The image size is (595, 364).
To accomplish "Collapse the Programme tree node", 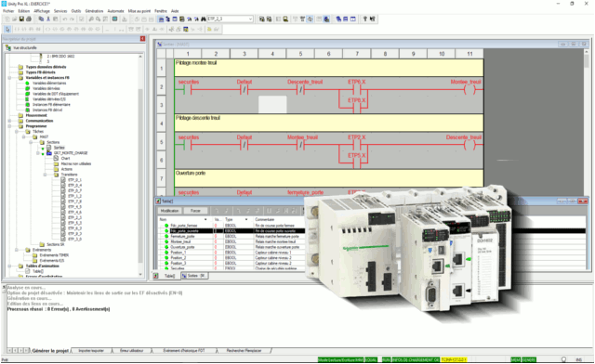I will (9, 126).
